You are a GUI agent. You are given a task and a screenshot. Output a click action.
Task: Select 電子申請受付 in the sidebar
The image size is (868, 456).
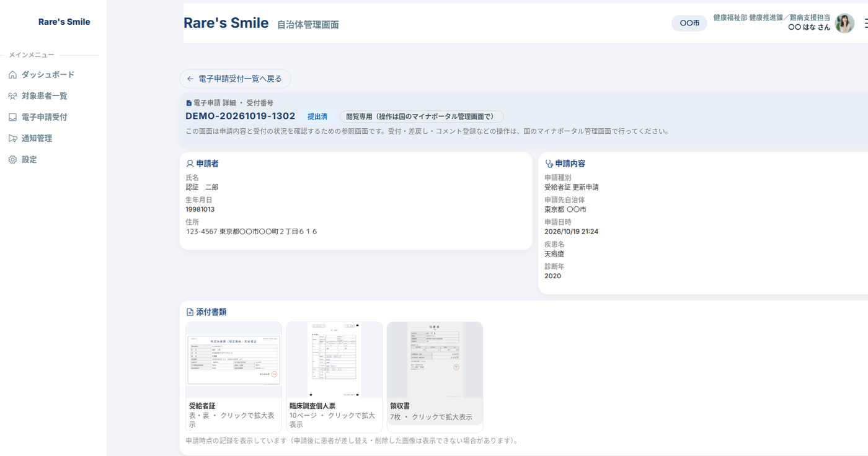coord(44,117)
